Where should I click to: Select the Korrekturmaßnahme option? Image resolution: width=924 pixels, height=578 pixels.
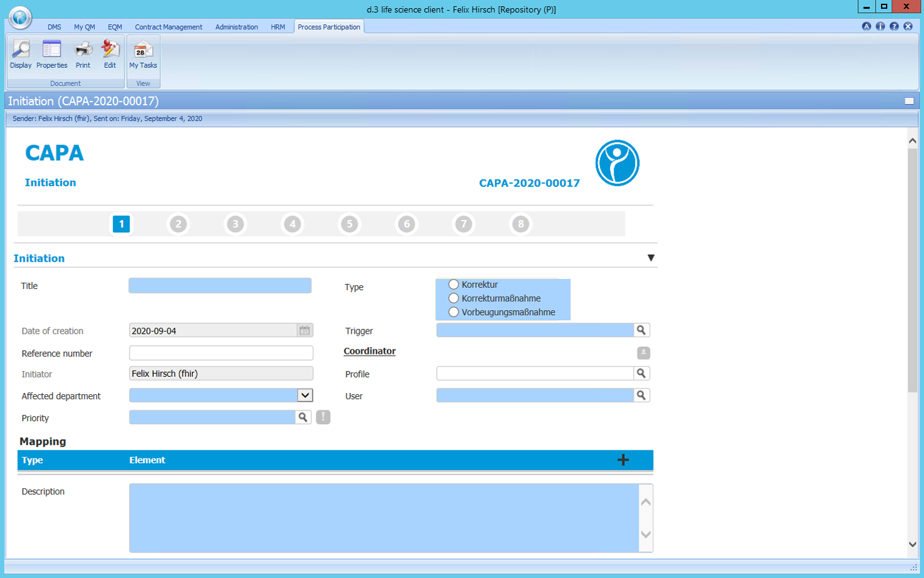454,298
